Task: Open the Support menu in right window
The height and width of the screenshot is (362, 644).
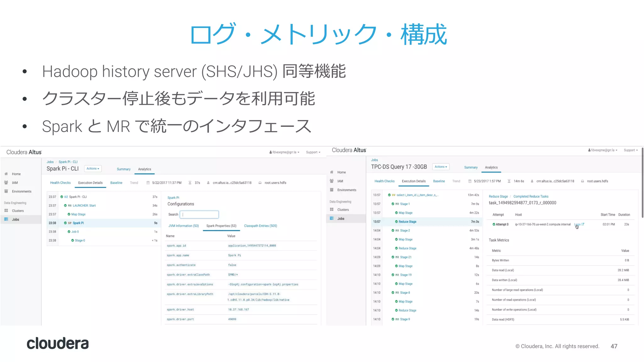Action: (x=631, y=150)
